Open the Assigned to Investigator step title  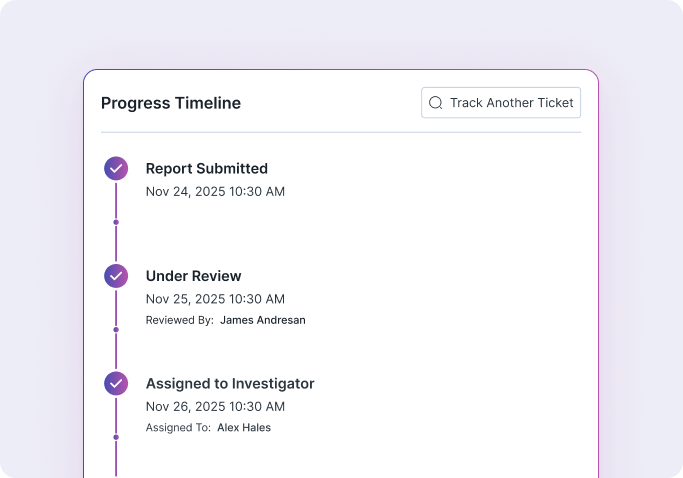click(230, 383)
